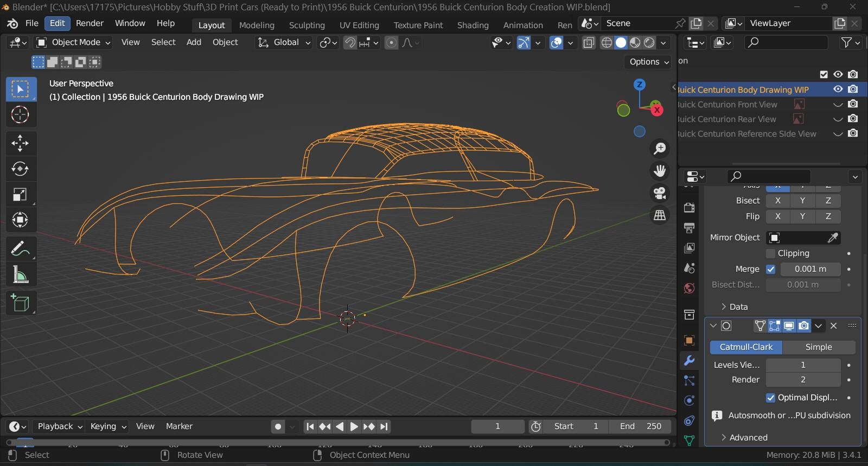Select Catmull-Clark subdivision type

[746, 347]
